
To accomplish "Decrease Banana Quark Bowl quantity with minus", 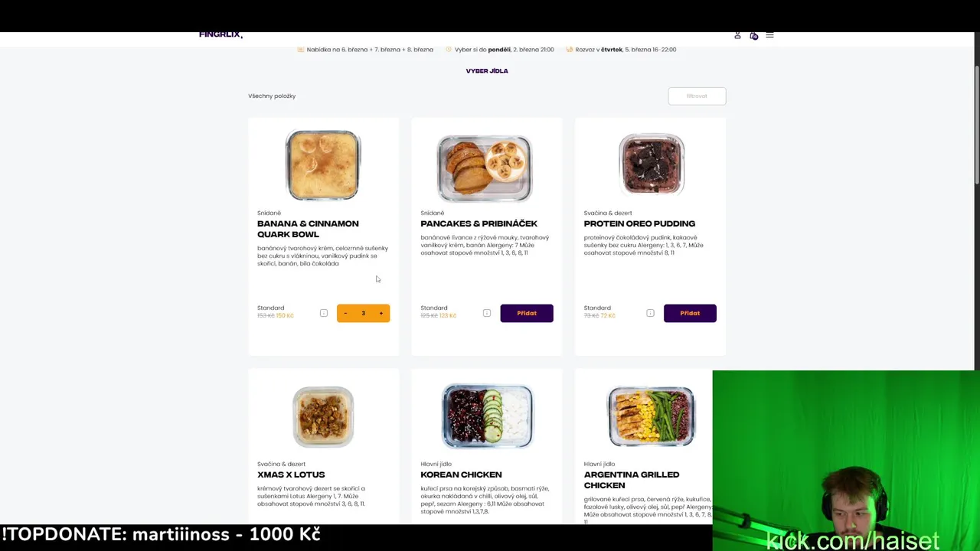I will pos(345,313).
